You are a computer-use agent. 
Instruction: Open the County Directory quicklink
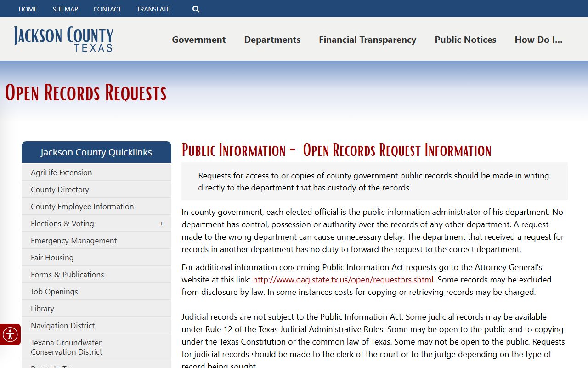96,190
